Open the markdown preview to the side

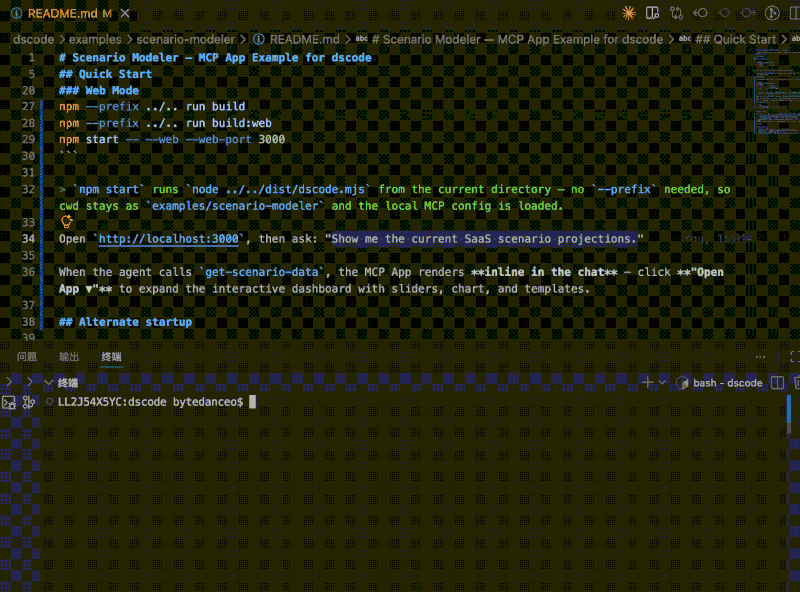click(652, 13)
